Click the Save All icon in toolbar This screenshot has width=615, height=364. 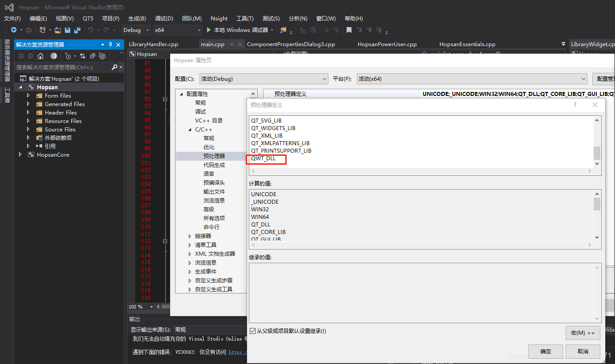(77, 30)
